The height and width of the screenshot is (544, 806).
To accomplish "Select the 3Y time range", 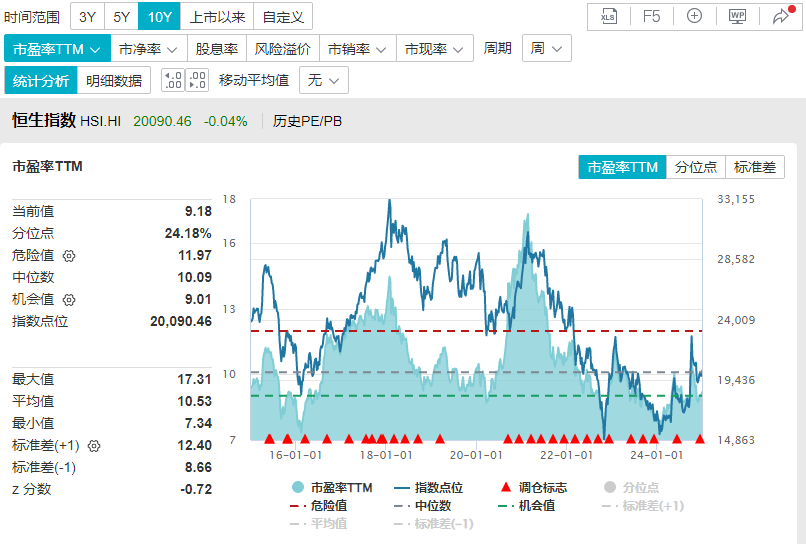I will (87, 17).
